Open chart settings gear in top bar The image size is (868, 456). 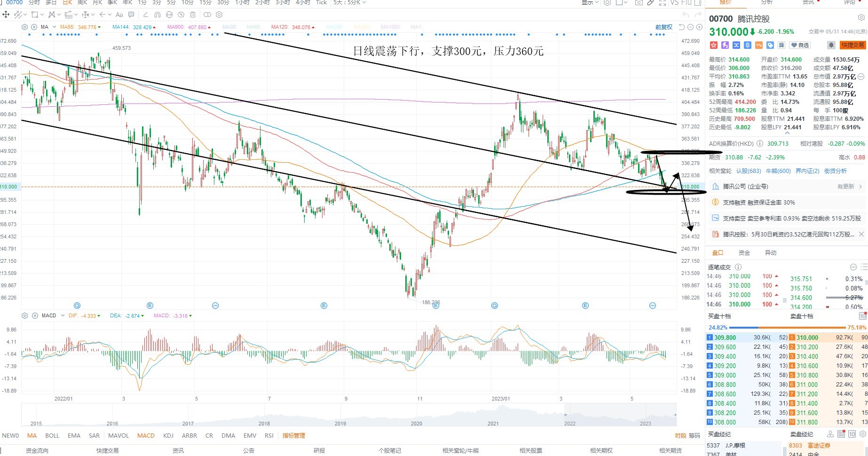[x=607, y=2]
